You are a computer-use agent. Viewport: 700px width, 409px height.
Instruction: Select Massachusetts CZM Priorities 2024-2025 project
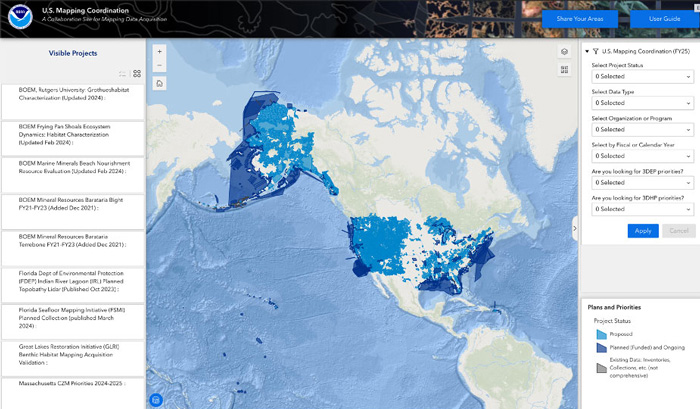(73, 393)
